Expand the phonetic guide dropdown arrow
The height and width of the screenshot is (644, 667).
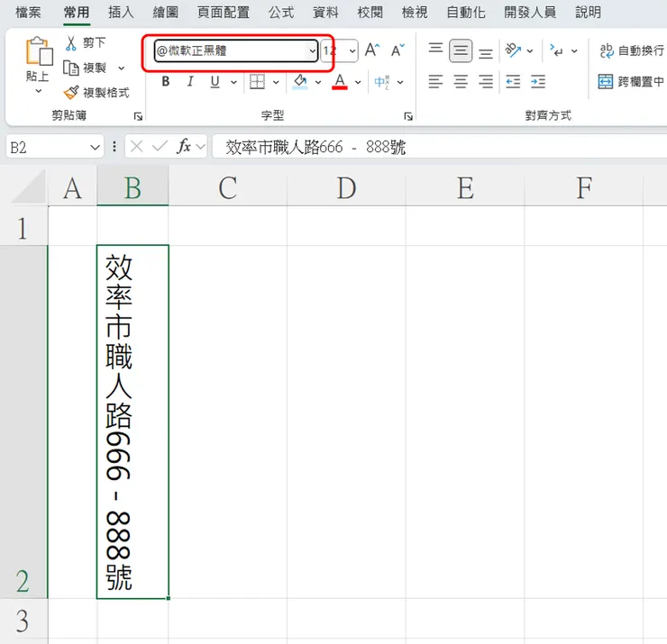(x=400, y=82)
